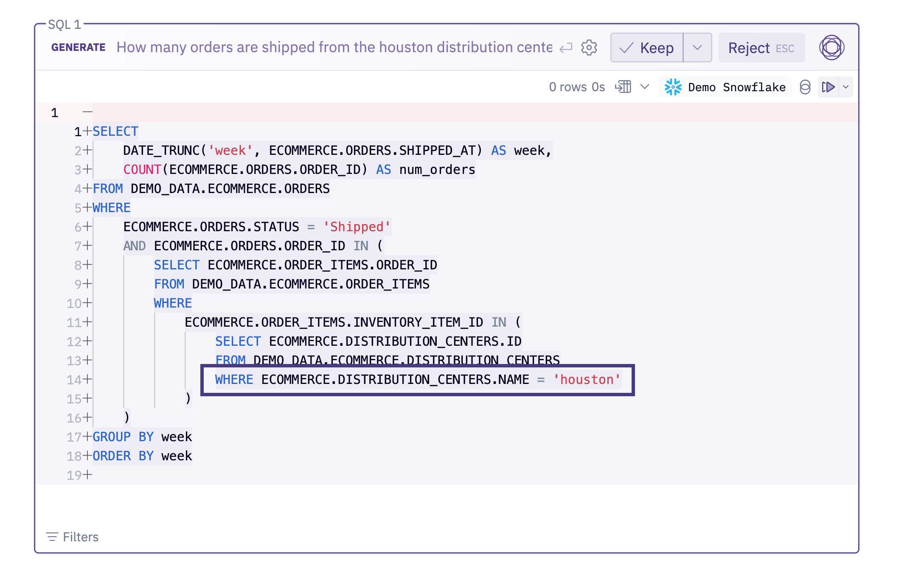
Task: Click the removed line 1 diff row
Action: click(424, 112)
